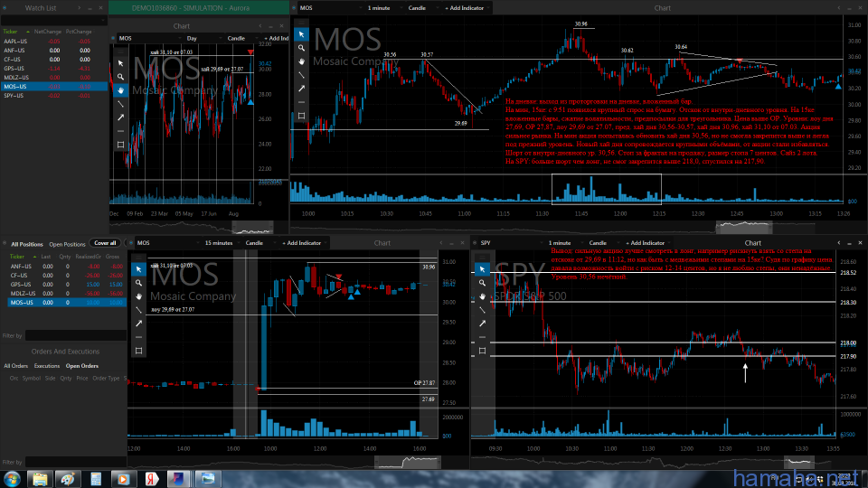Open Calculator from taskbar

(95, 479)
